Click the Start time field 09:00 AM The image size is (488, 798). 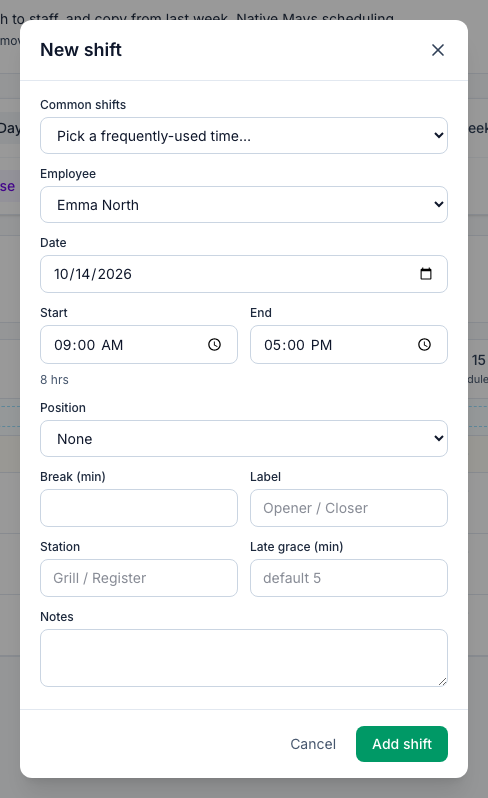[x=139, y=345]
